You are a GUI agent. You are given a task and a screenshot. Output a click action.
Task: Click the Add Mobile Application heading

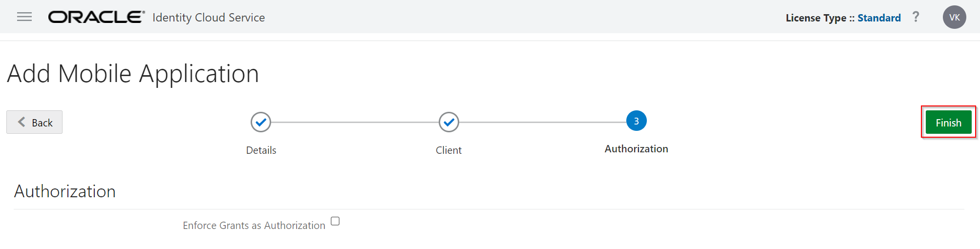(133, 74)
